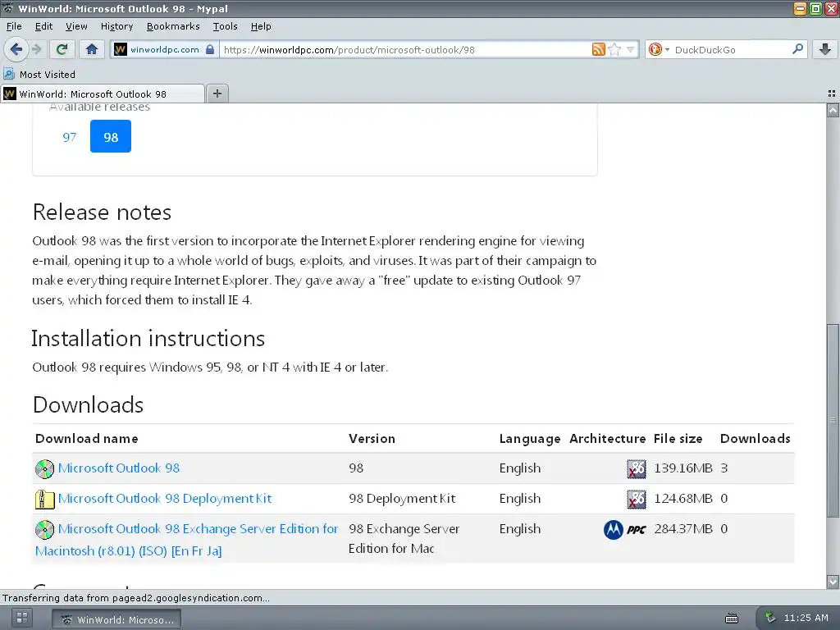Open the tab groups grid icon
Screen dimensions: 840x630
832,94
